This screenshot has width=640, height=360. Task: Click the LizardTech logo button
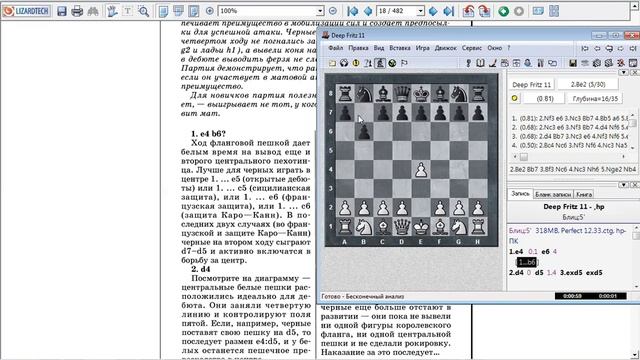[26, 11]
